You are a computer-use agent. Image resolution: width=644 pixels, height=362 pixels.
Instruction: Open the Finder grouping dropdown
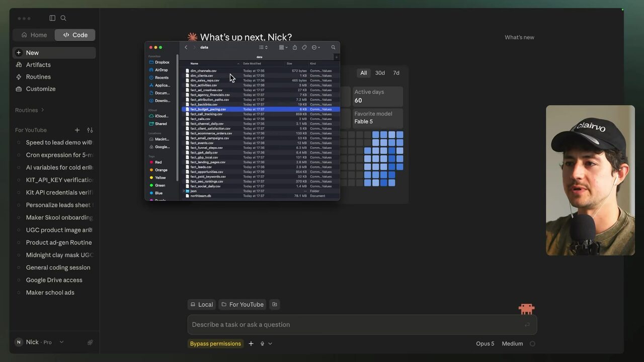[x=283, y=47]
